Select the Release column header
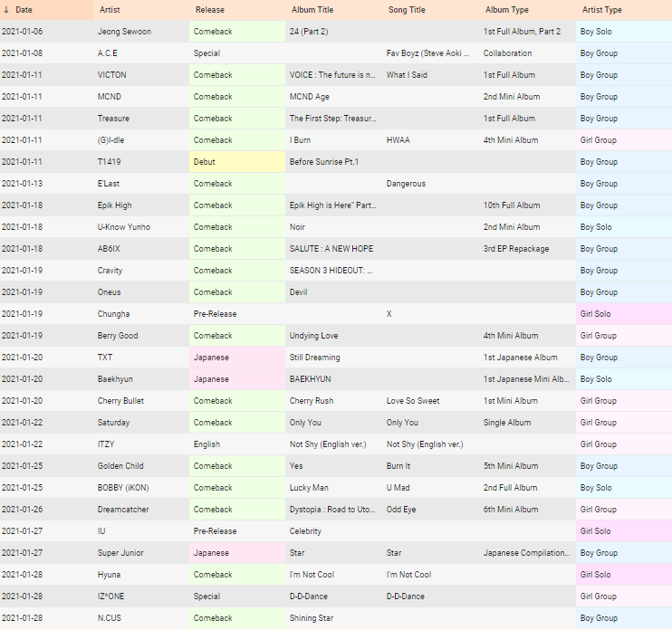Image resolution: width=672 pixels, height=630 pixels. click(x=237, y=10)
